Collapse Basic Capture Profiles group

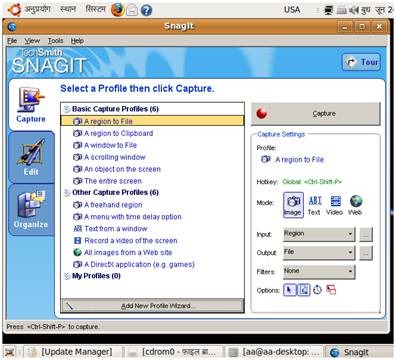pos(67,109)
